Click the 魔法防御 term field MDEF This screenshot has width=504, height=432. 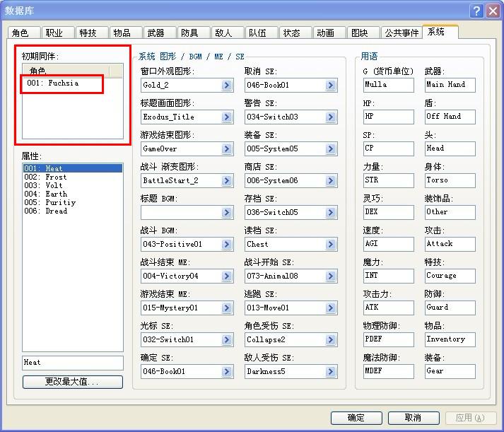click(x=389, y=372)
